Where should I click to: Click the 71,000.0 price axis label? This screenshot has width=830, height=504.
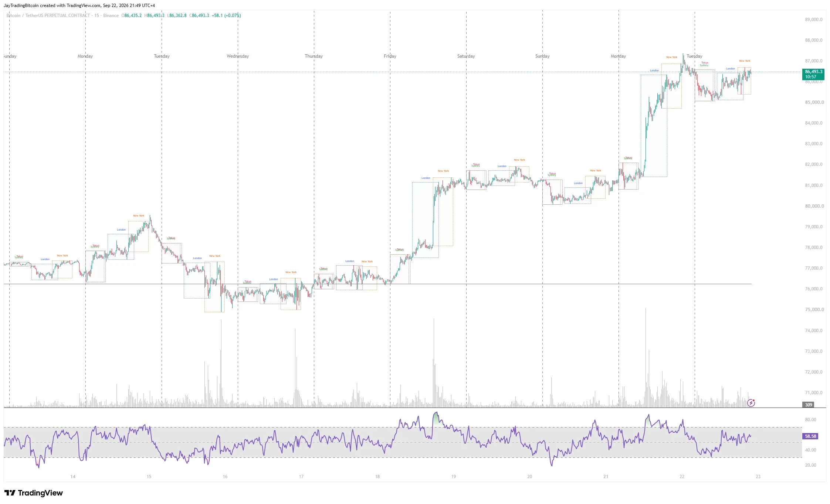pyautogui.click(x=814, y=393)
